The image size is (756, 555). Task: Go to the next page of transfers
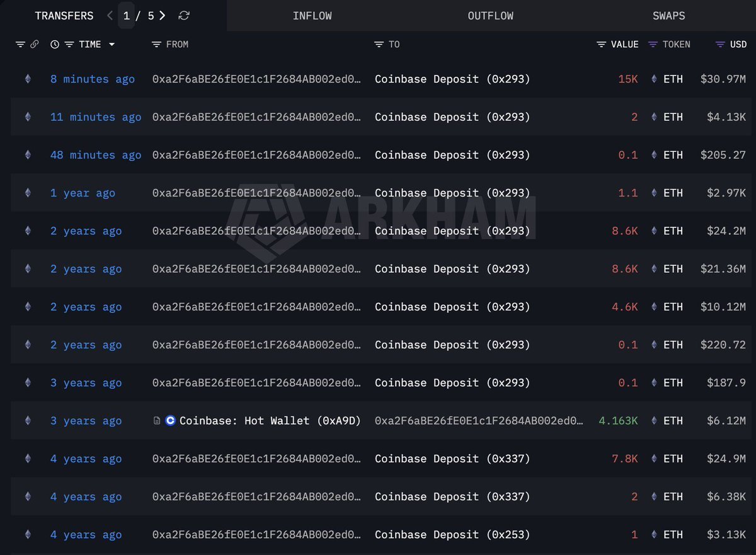[163, 15]
